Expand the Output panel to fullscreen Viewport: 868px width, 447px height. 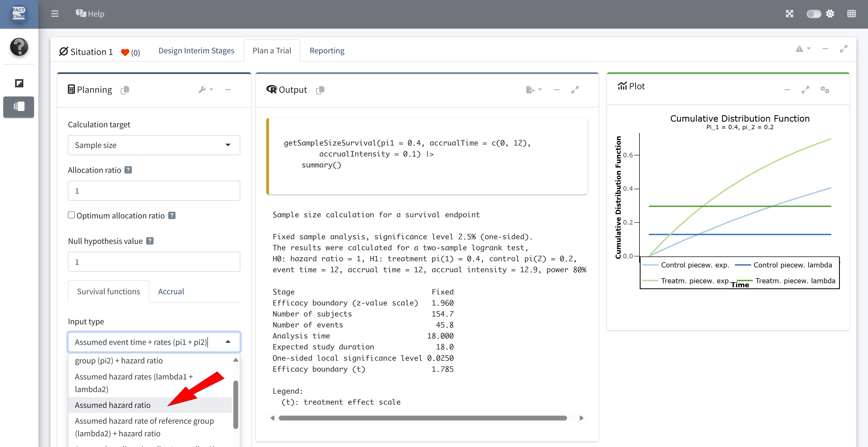575,90
